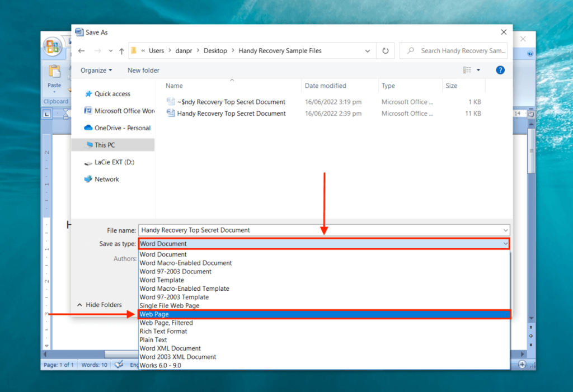Click the back navigation arrow
Image resolution: width=573 pixels, height=392 pixels.
coord(82,50)
